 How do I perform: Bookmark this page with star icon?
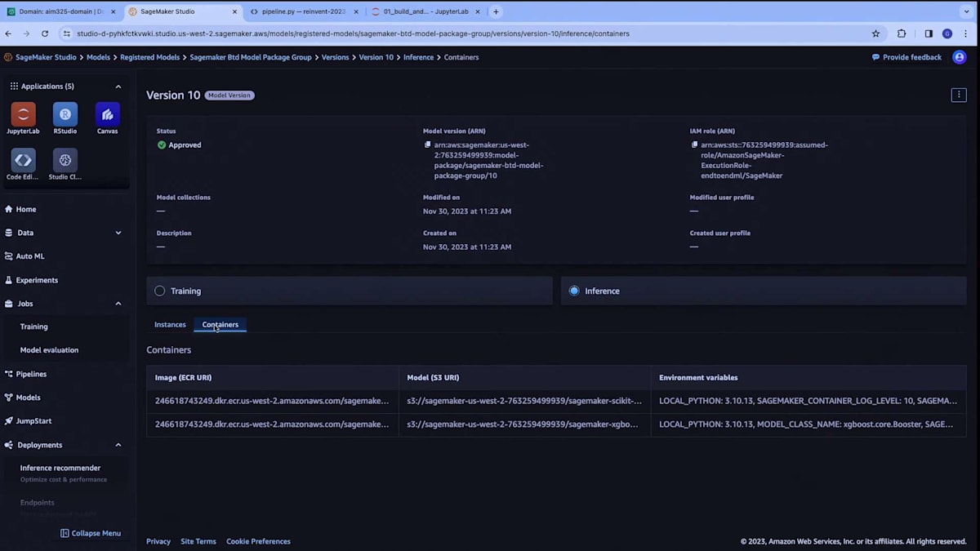pyautogui.click(x=876, y=33)
